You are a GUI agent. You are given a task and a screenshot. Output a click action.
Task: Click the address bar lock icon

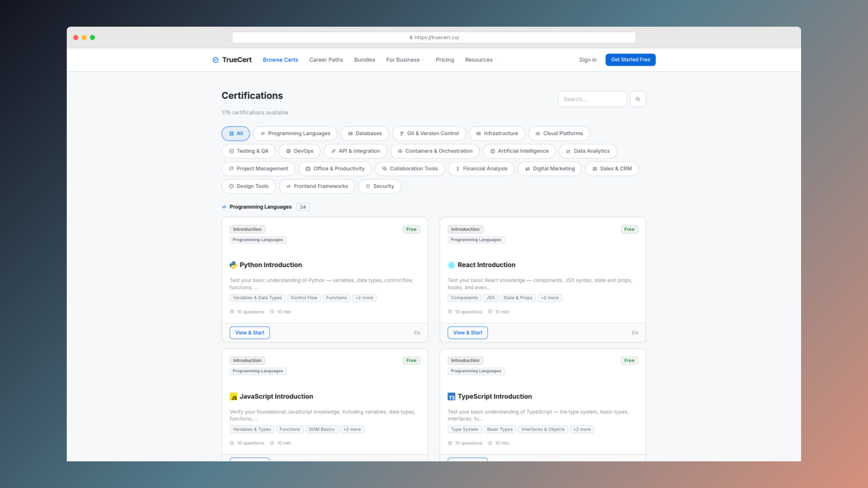pos(411,38)
